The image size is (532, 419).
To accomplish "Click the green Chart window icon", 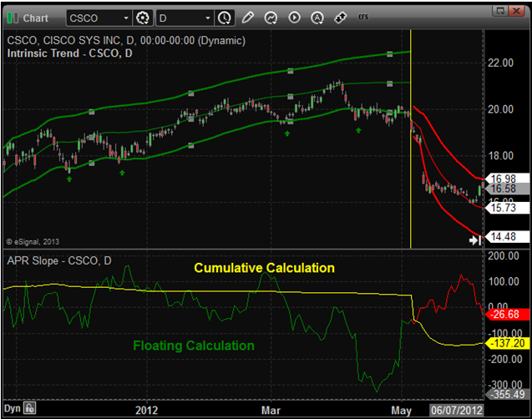I will [13, 18].
